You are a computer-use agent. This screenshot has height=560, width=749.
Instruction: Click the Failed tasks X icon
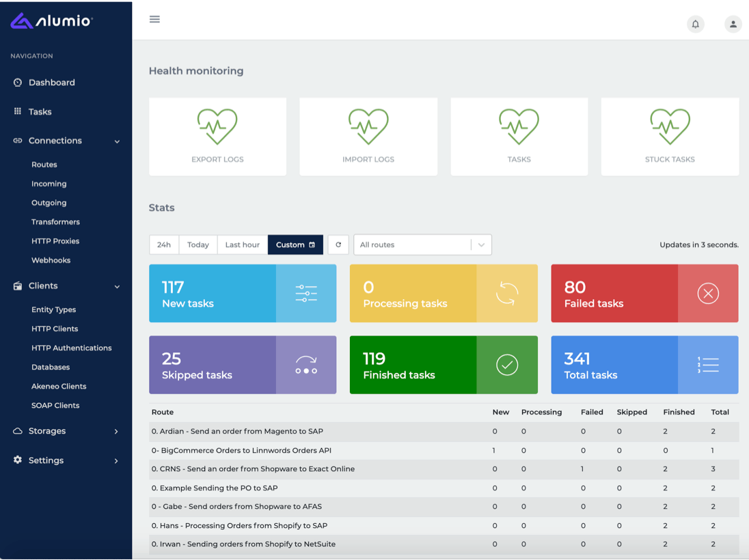pos(708,293)
